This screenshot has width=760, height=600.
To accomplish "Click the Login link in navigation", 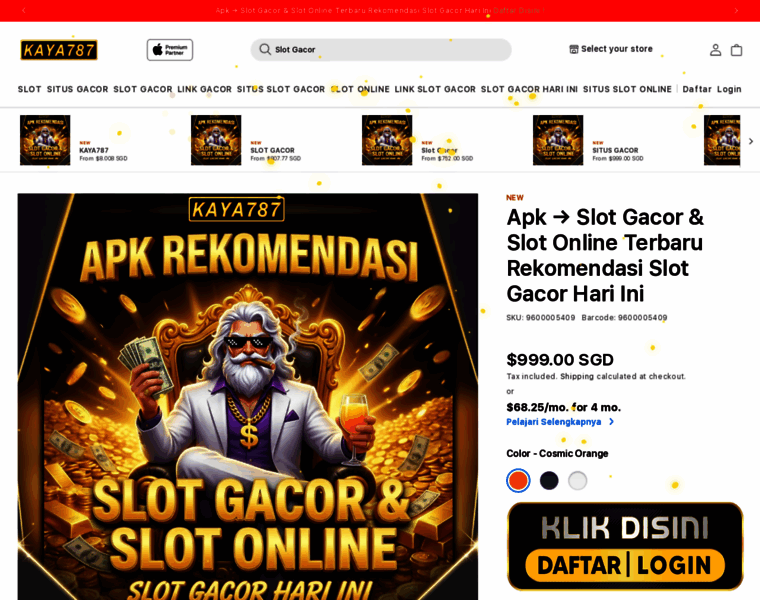I will pyautogui.click(x=729, y=89).
